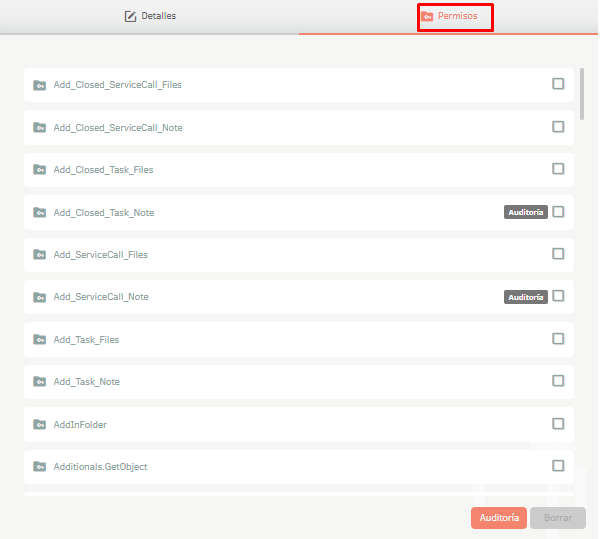Click the orange Auditoría button

[x=499, y=518]
